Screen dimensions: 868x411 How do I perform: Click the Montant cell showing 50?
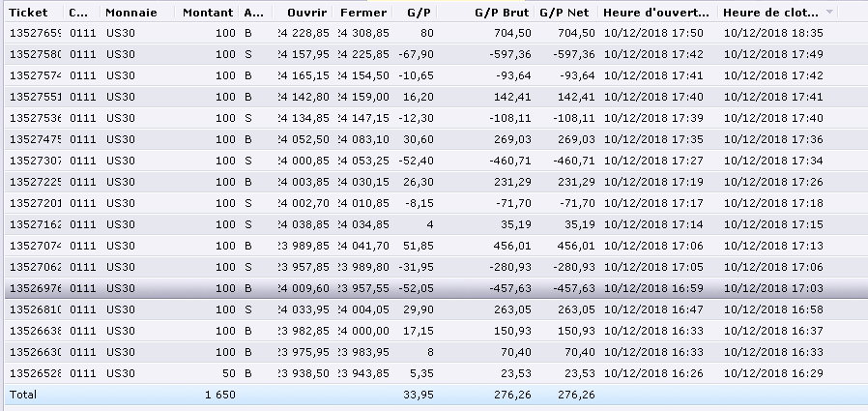pyautogui.click(x=227, y=373)
